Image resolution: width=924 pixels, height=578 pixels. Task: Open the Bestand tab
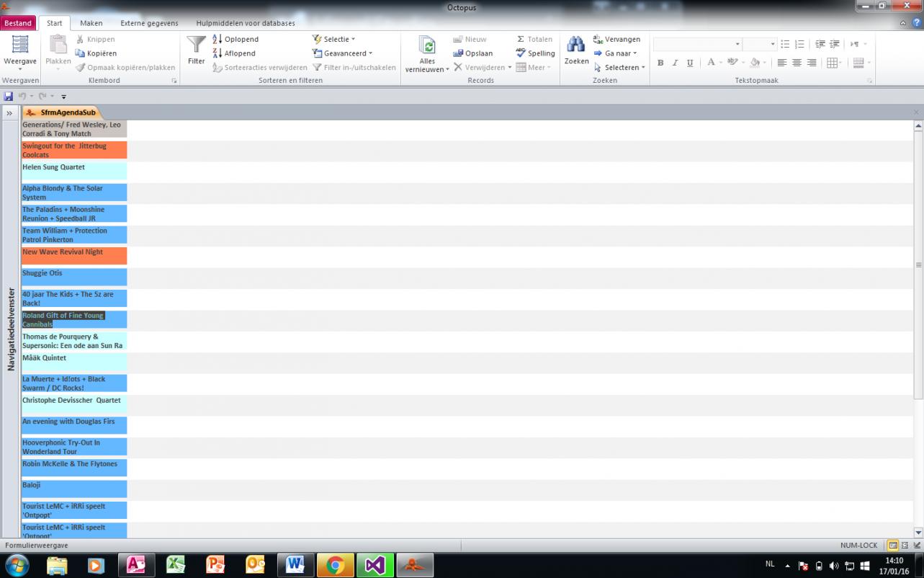point(18,23)
